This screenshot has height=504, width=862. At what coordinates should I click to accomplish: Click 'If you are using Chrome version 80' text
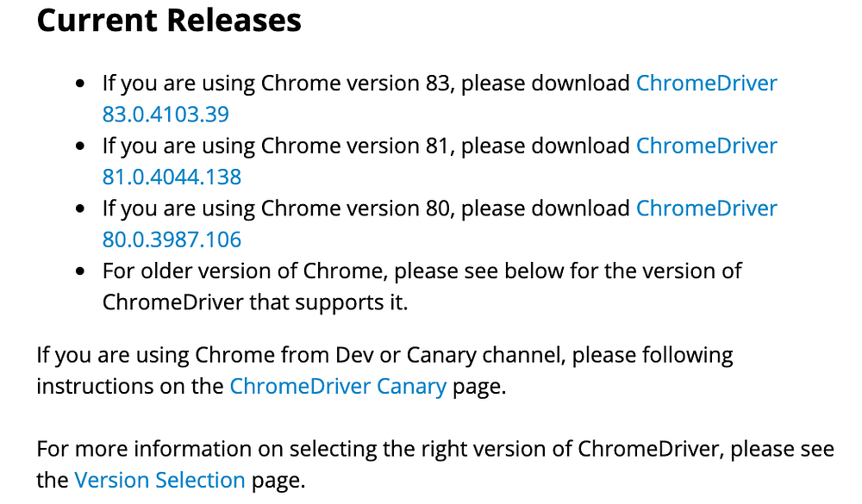pyautogui.click(x=278, y=208)
